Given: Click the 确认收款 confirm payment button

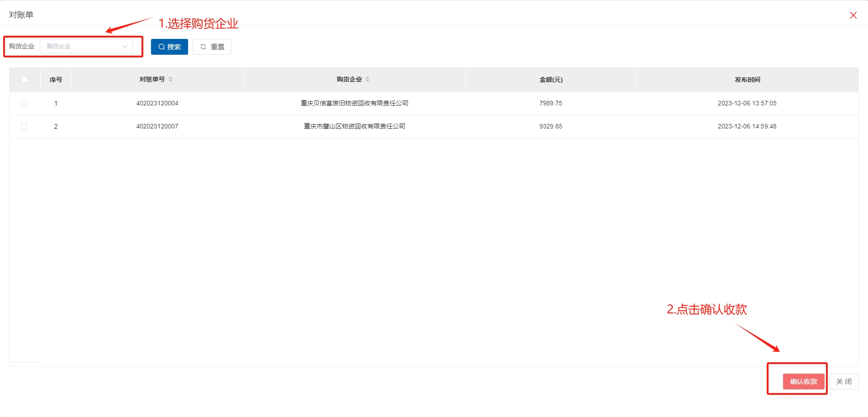Looking at the screenshot, I should (803, 382).
